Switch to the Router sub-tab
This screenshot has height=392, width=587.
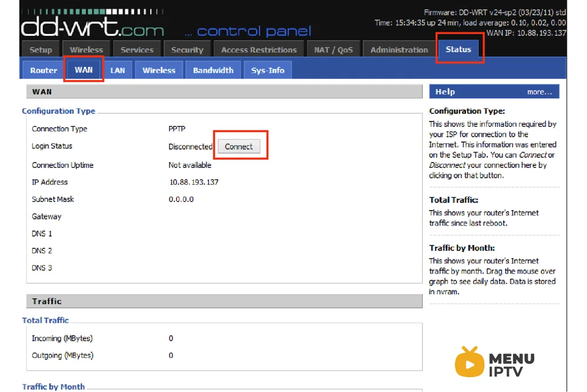tap(43, 70)
